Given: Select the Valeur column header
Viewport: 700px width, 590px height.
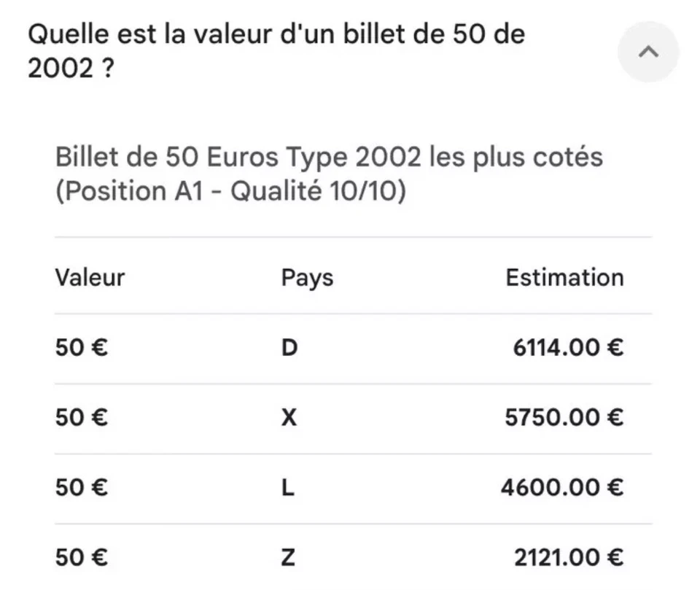Looking at the screenshot, I should click(x=89, y=277).
